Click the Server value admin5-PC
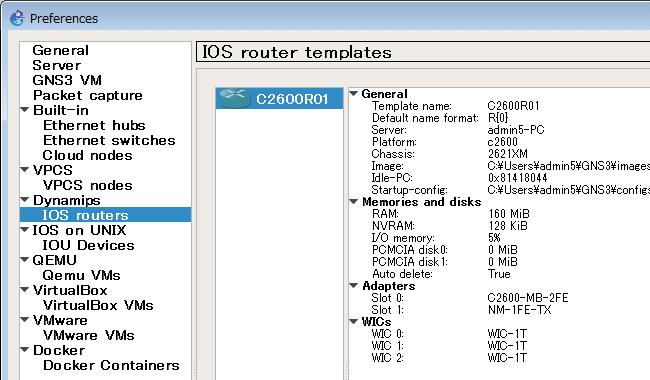Viewport: 650px width, 380px height. pyautogui.click(x=516, y=130)
